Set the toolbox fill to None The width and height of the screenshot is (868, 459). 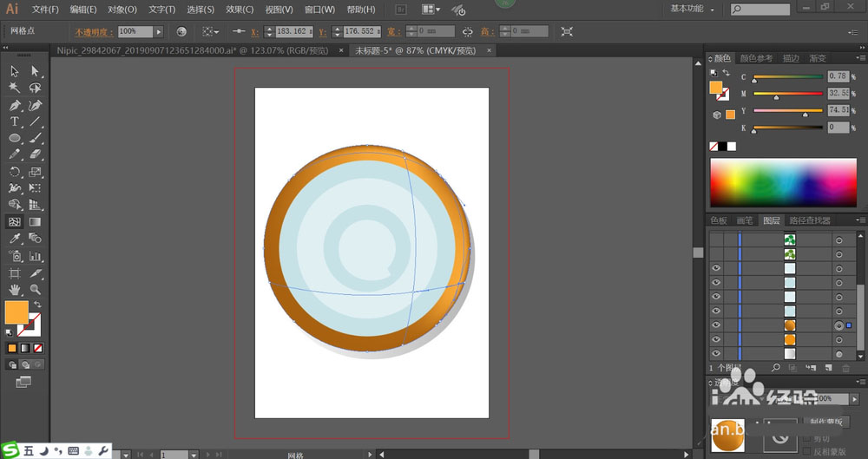(38, 348)
